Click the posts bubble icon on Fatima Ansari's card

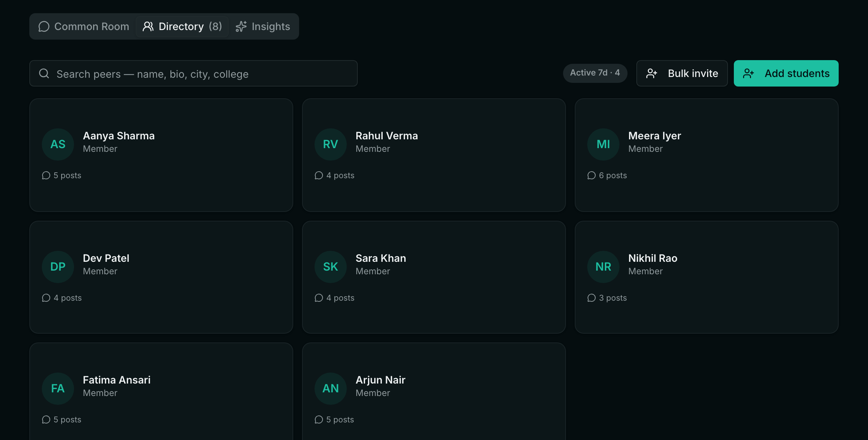point(46,420)
